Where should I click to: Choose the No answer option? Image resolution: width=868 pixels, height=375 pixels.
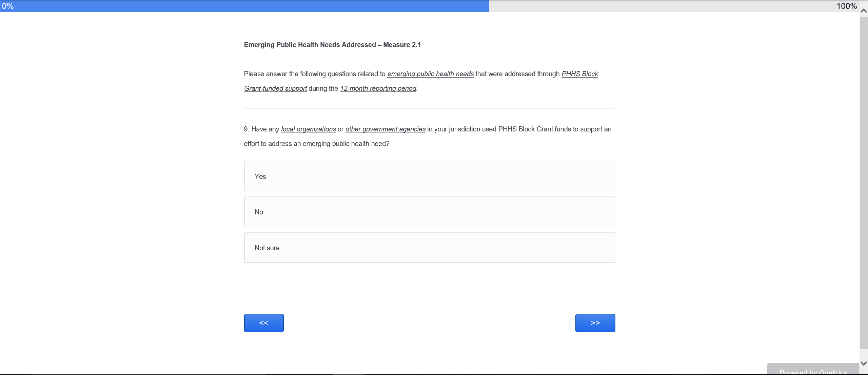pos(429,212)
